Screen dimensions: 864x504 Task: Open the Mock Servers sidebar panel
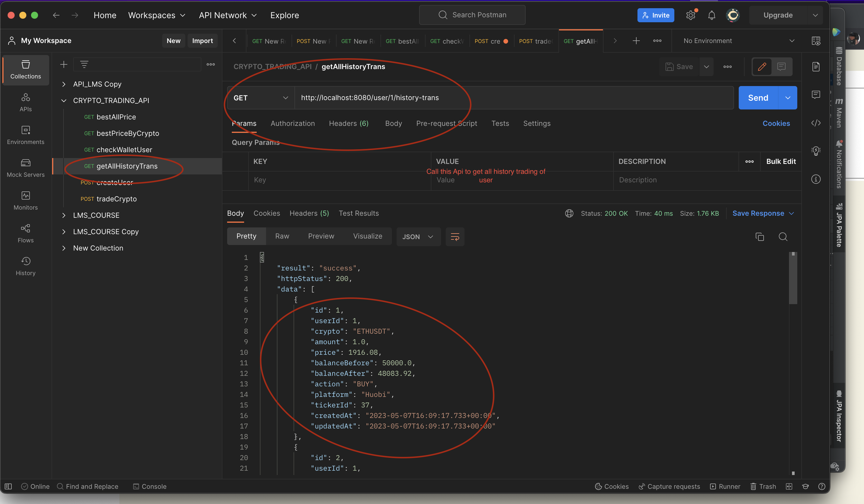pyautogui.click(x=26, y=168)
